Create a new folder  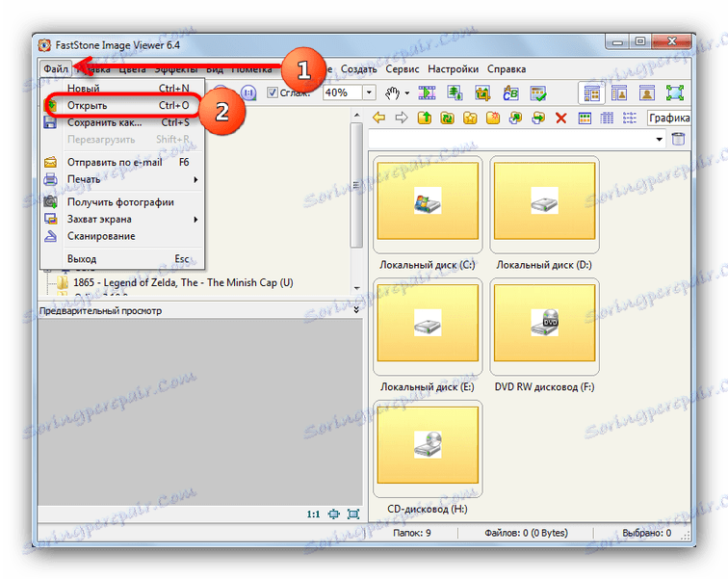click(493, 118)
